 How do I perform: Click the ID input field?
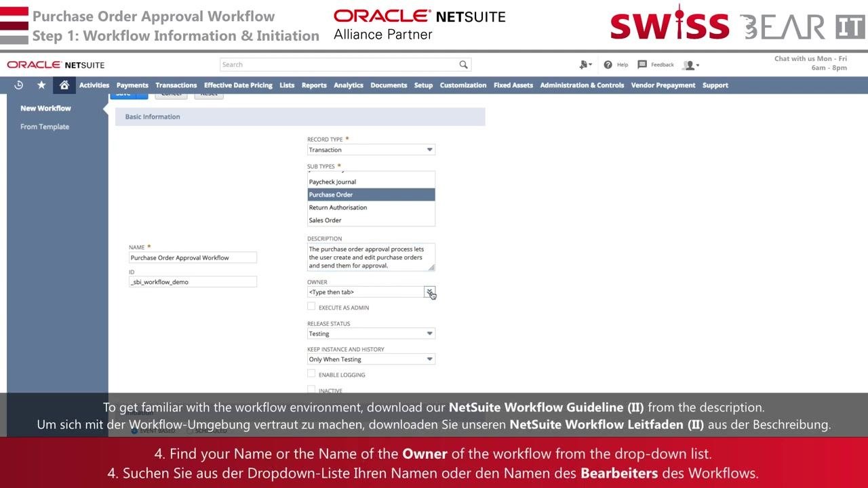pyautogui.click(x=193, y=282)
